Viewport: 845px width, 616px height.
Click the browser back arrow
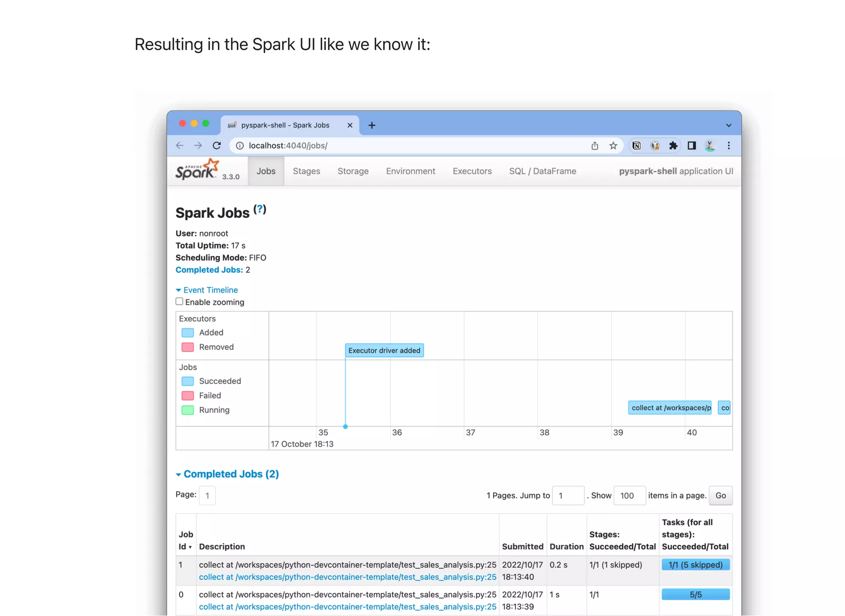point(179,146)
